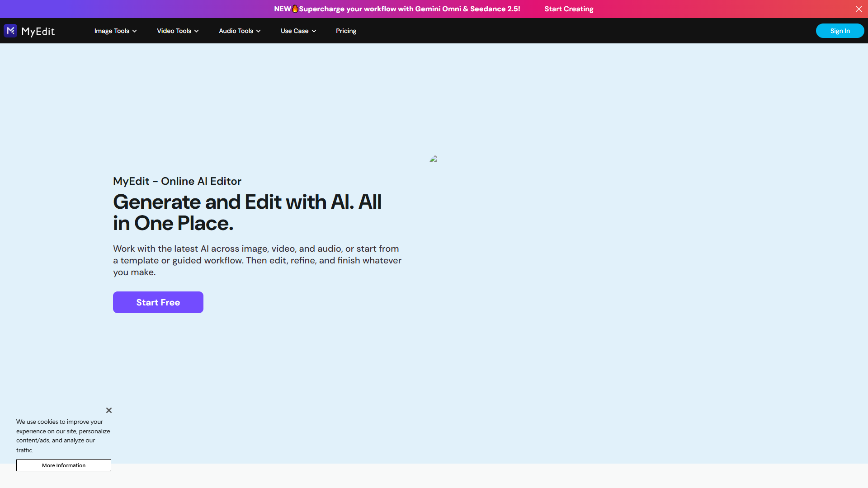Click the fire emoji in banner
868x488 pixels.
295,9
